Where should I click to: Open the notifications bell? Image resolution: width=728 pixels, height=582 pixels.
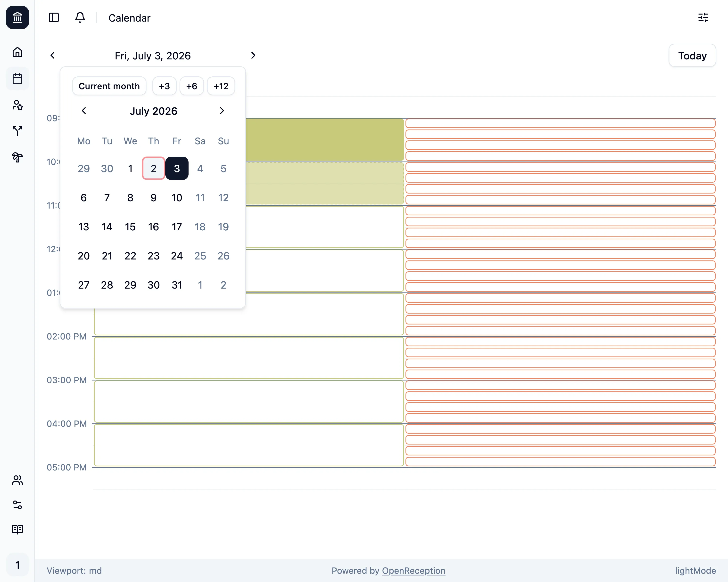coord(80,17)
